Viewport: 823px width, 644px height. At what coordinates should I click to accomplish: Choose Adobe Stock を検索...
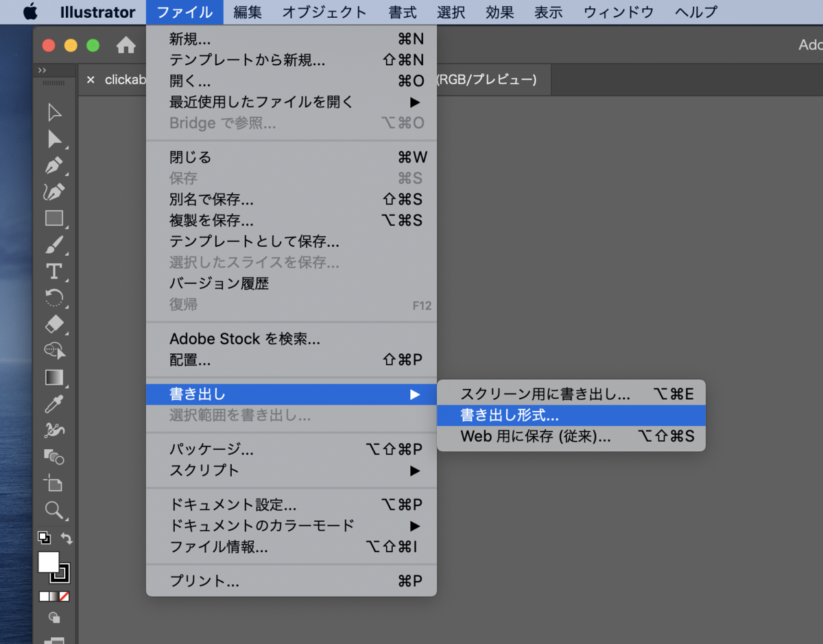pos(291,339)
